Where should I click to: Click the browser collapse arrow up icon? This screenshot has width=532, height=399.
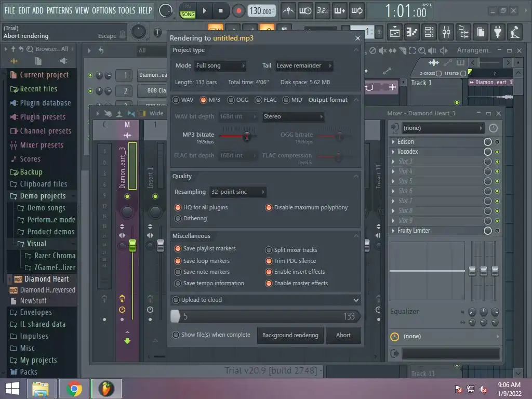tap(13, 49)
